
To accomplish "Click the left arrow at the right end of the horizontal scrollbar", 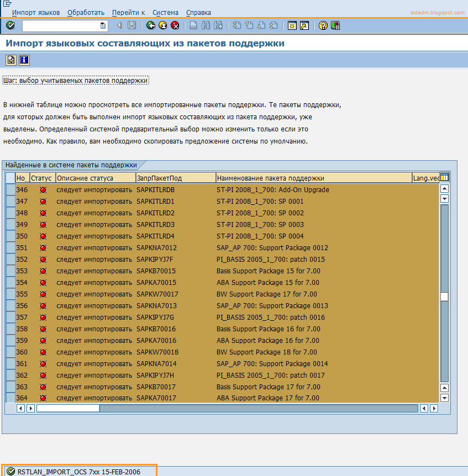I will click(x=424, y=409).
